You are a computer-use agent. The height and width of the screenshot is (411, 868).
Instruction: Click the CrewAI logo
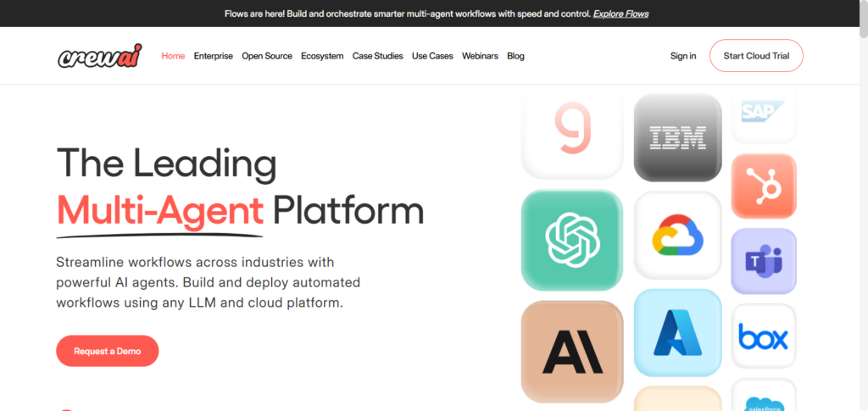pyautogui.click(x=100, y=56)
